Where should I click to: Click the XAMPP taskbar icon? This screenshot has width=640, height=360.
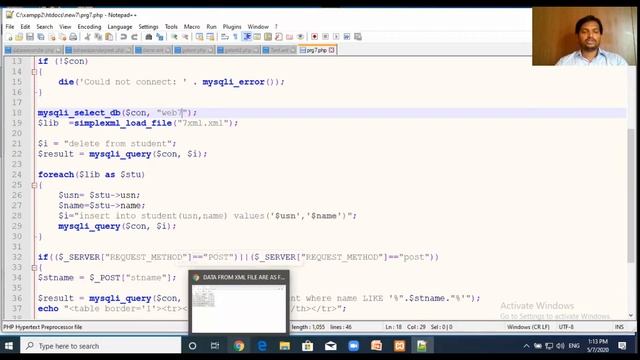(x=399, y=346)
